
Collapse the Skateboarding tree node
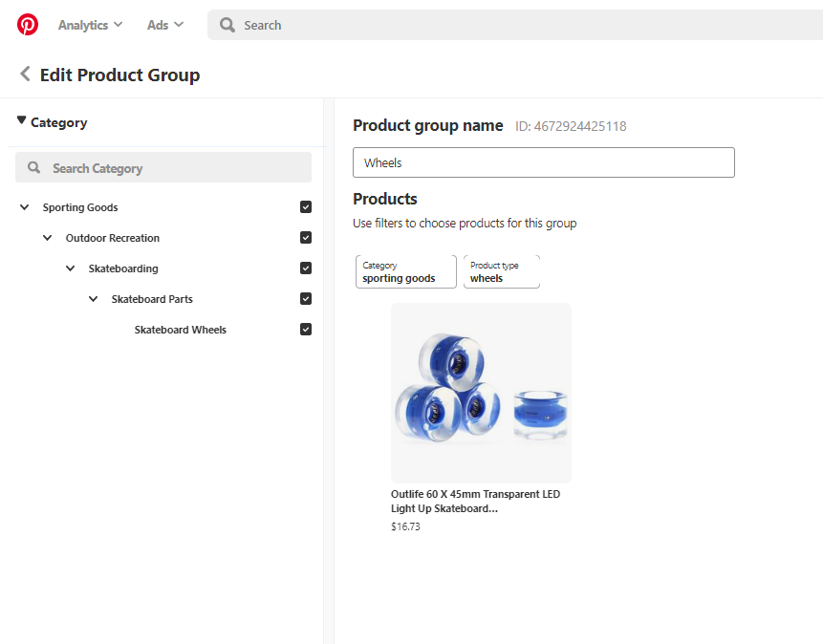[71, 268]
